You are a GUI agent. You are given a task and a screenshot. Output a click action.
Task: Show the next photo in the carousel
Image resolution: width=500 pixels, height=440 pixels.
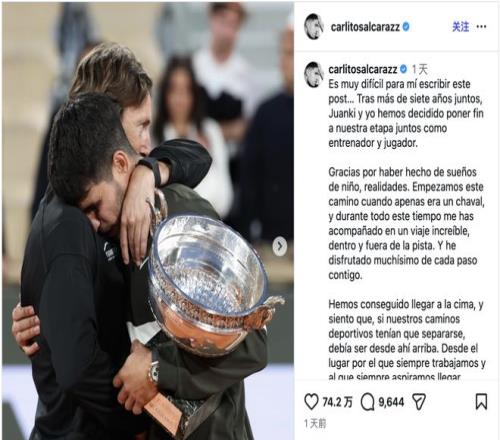tap(279, 246)
